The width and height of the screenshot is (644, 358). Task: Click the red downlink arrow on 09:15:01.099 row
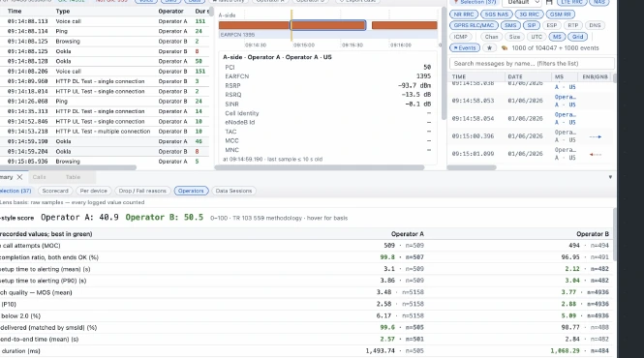[x=596, y=155]
